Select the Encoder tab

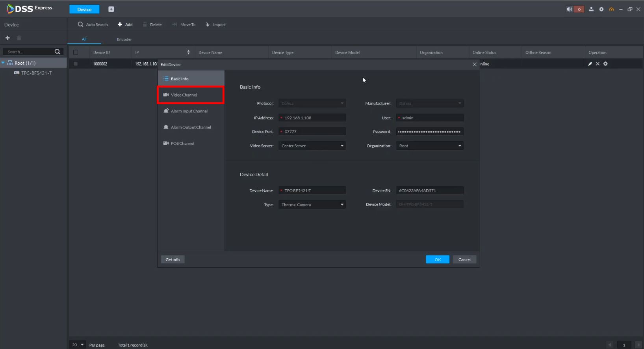click(x=124, y=39)
